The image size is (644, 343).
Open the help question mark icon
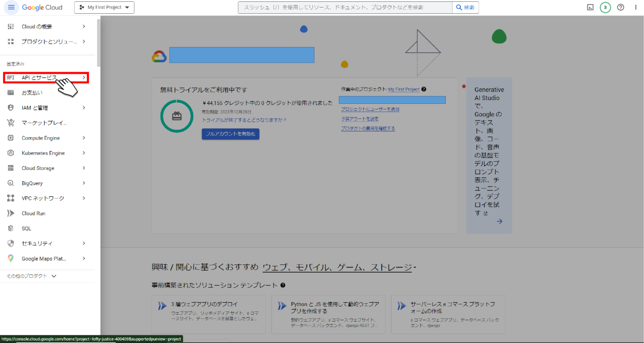click(620, 7)
